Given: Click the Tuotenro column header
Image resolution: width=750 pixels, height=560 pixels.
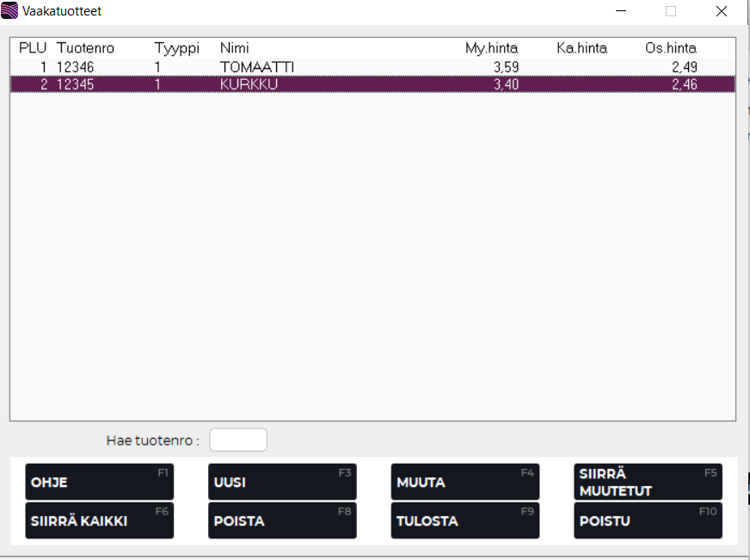Looking at the screenshot, I should pyautogui.click(x=85, y=48).
